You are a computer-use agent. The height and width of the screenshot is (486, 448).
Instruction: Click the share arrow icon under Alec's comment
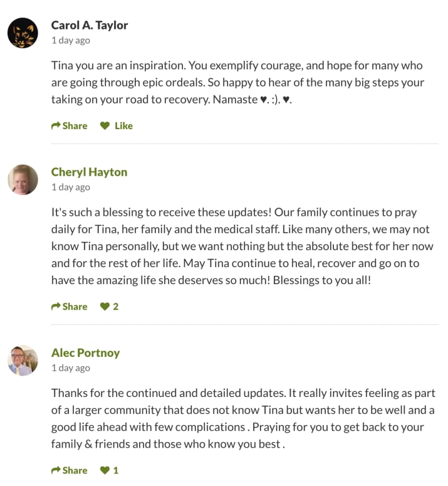pyautogui.click(x=56, y=470)
